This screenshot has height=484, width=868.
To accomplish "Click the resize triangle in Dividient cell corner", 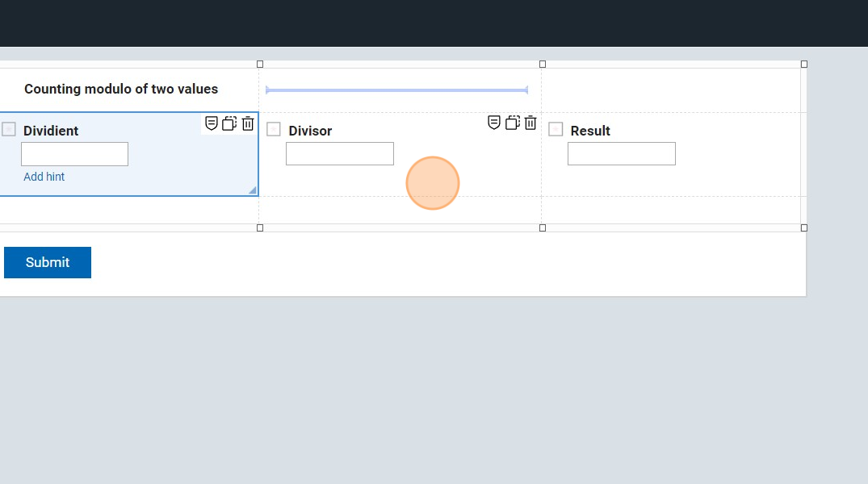I will pos(253,190).
